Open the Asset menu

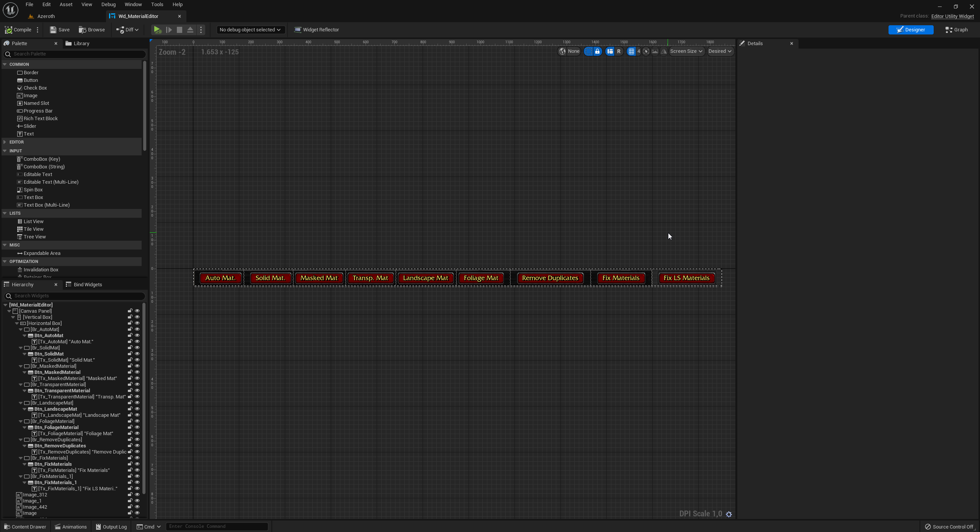(66, 5)
